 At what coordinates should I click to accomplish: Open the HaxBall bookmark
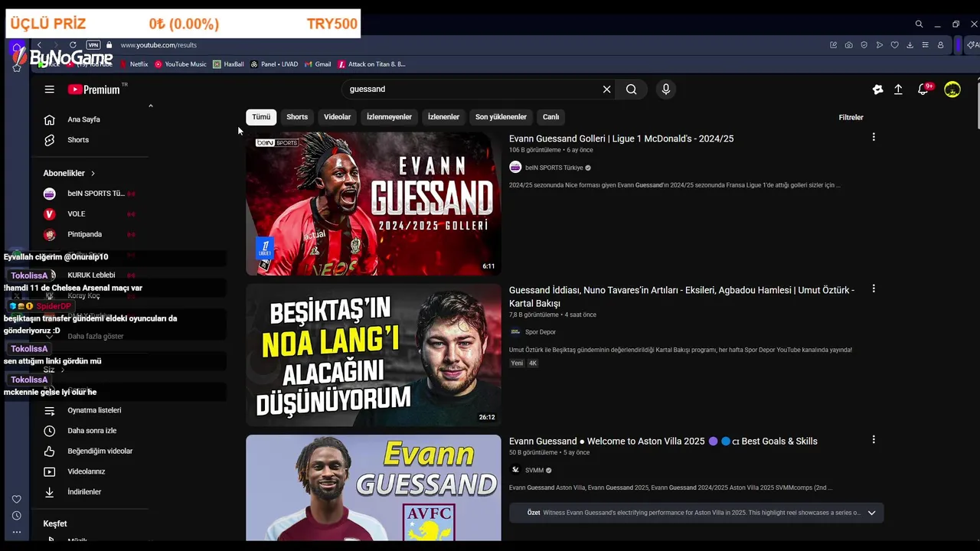(x=228, y=64)
